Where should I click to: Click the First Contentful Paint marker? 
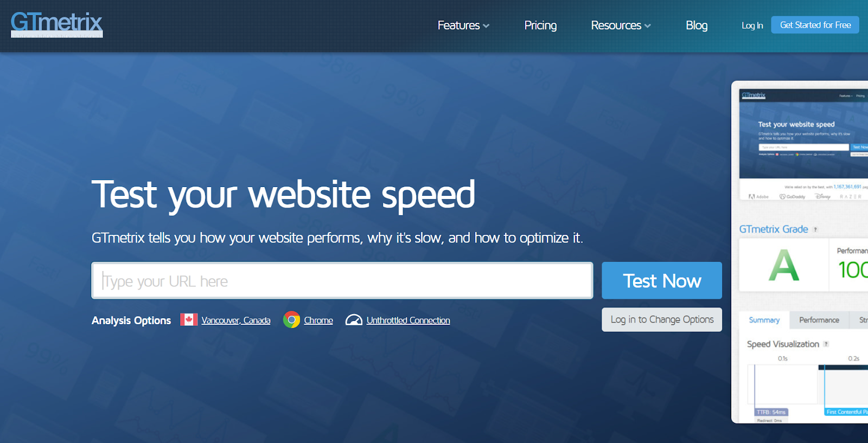coord(846,412)
